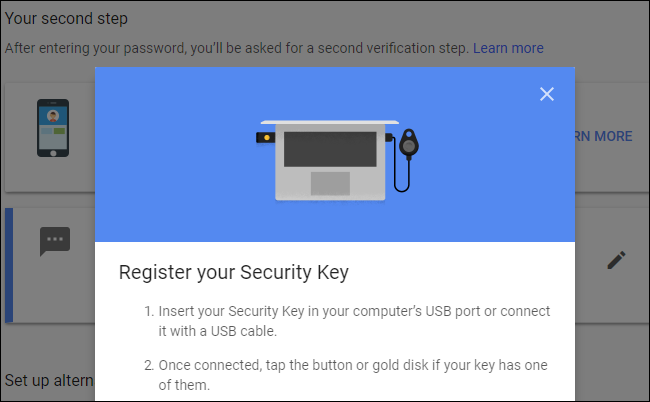Click the Your second step heading

coord(66,19)
